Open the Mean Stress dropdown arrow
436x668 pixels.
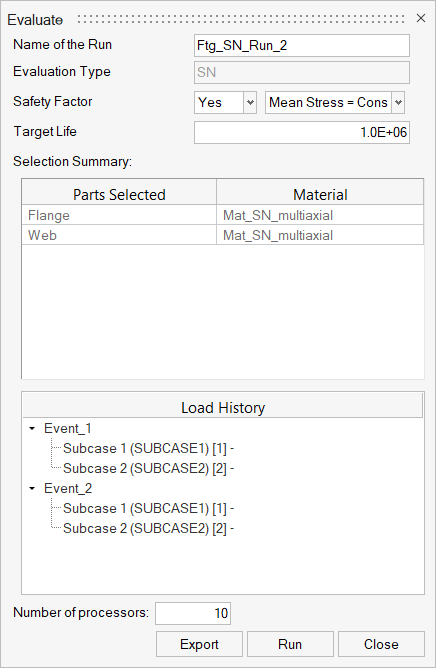(x=398, y=102)
